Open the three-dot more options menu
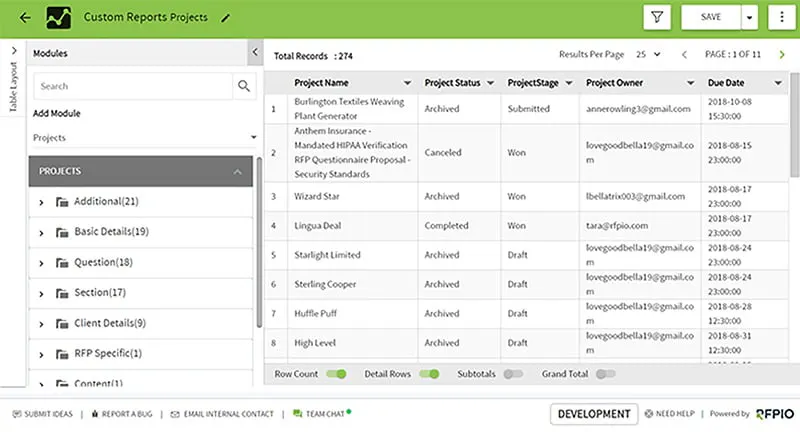Screen dimensions: 800x432 pos(782,17)
